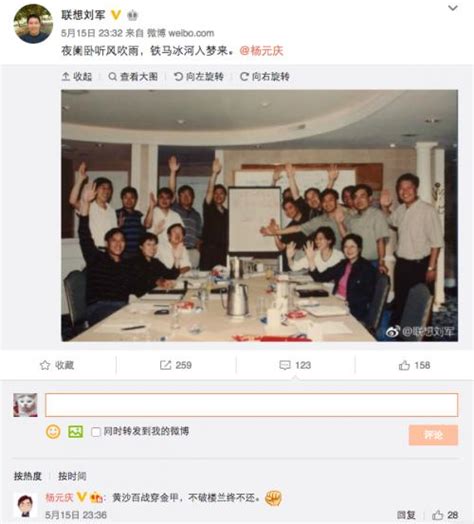Screen dimensions: 474x524
Task: Repost using the 259 share icon
Action: click(x=176, y=365)
